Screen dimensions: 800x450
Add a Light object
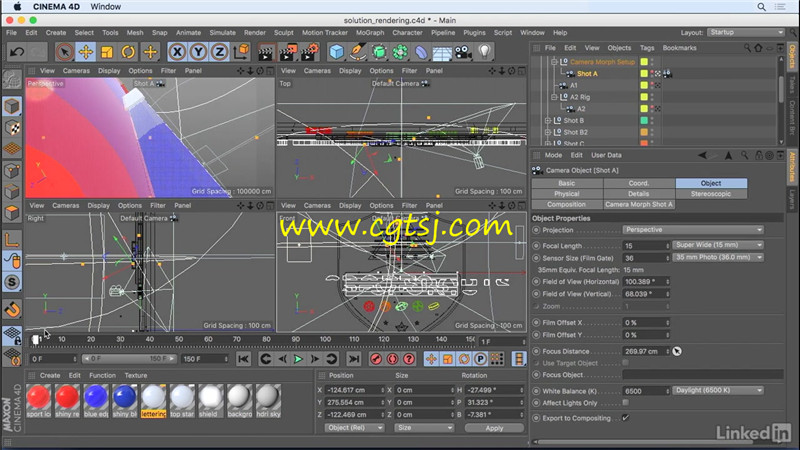click(x=484, y=52)
